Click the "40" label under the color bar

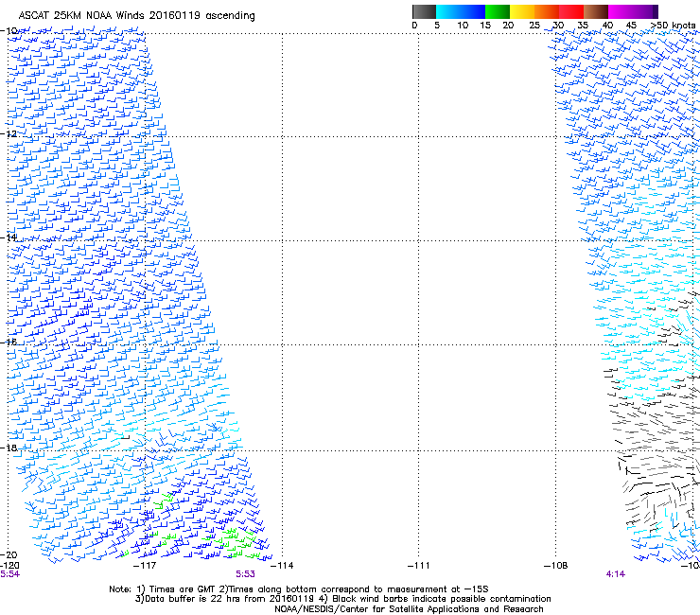(607, 26)
